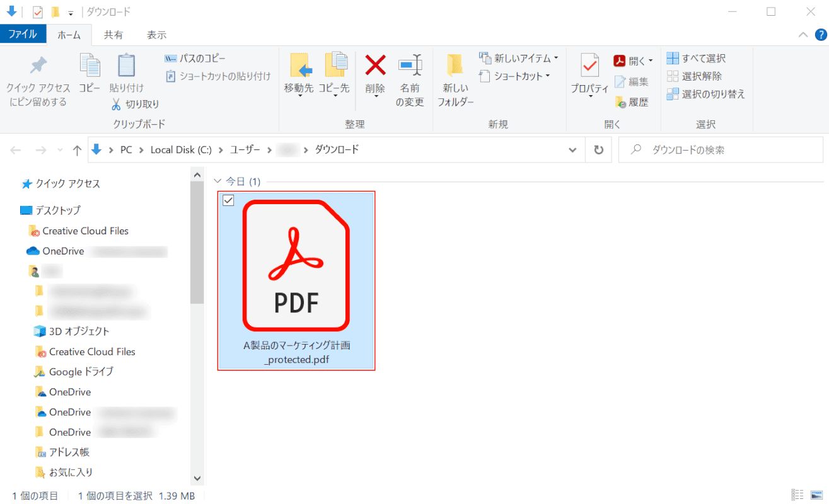The height and width of the screenshot is (504, 829).
Task: Select Desktop (デスクトップ) in the sidebar
Action: [50, 210]
